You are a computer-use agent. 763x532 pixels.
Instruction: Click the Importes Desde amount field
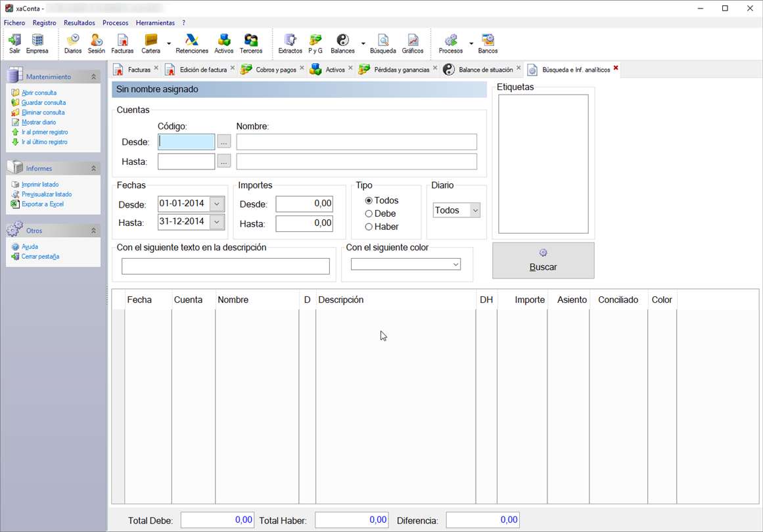(304, 204)
